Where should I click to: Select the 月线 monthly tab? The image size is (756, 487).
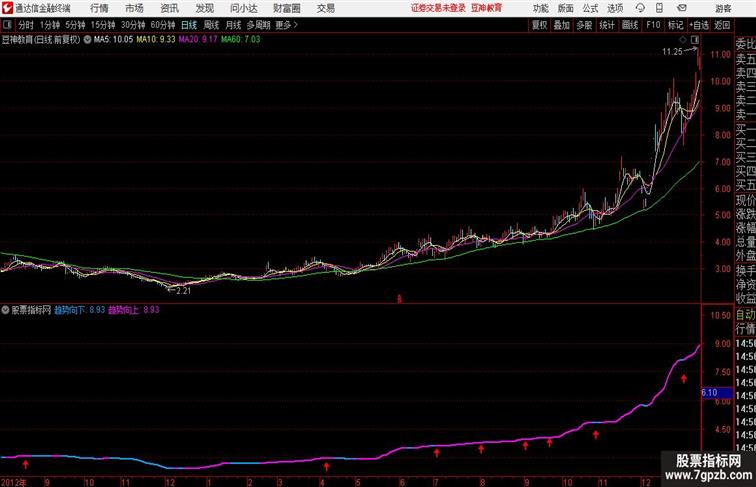pos(233,25)
